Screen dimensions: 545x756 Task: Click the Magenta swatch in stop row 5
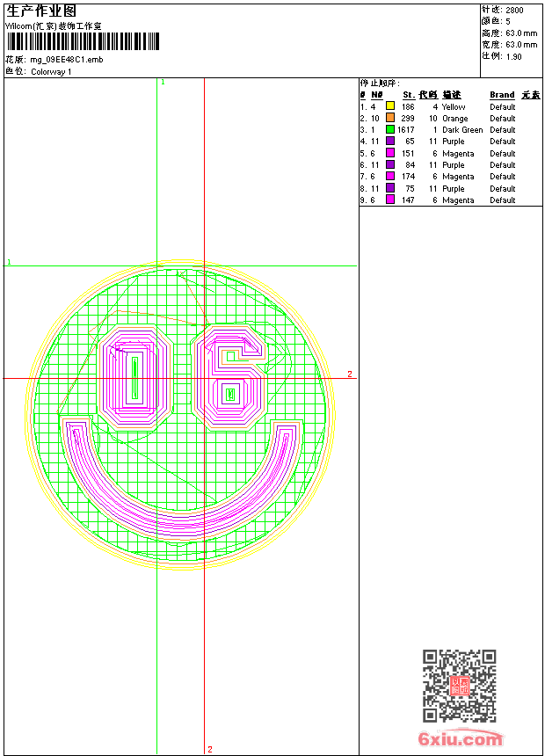tap(390, 153)
